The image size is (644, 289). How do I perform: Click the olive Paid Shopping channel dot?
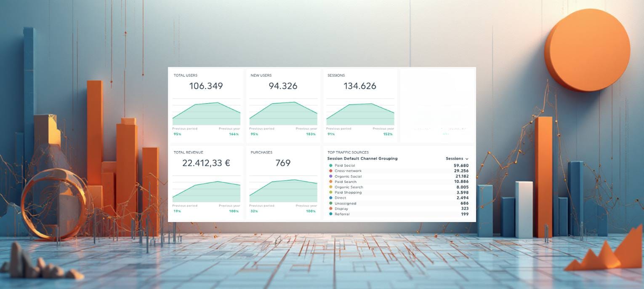330,192
